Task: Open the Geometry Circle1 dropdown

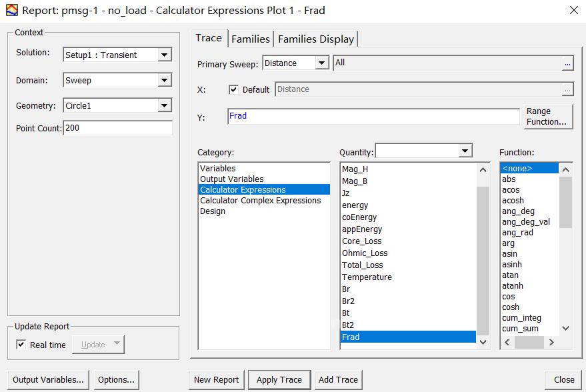Action: click(x=165, y=105)
